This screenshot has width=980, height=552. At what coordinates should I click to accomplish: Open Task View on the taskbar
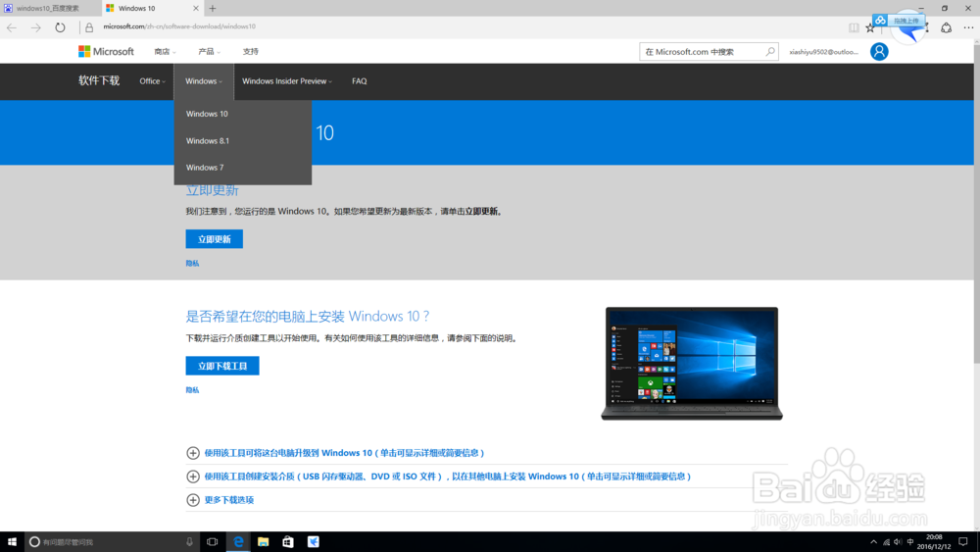coord(213,541)
